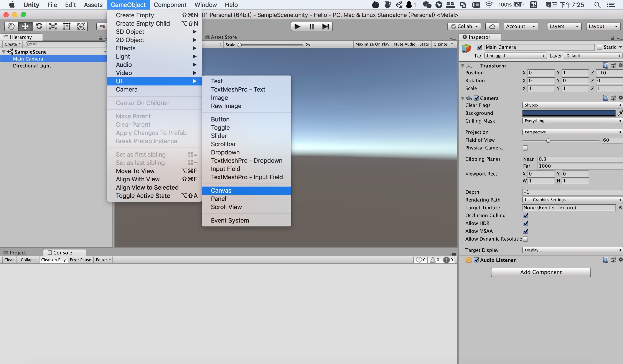Screen dimensions: 623x364
Task: Toggle console warning message count
Action: click(434, 260)
